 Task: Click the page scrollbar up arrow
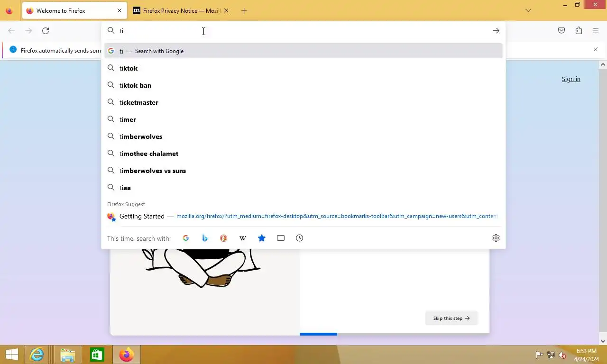click(x=603, y=64)
